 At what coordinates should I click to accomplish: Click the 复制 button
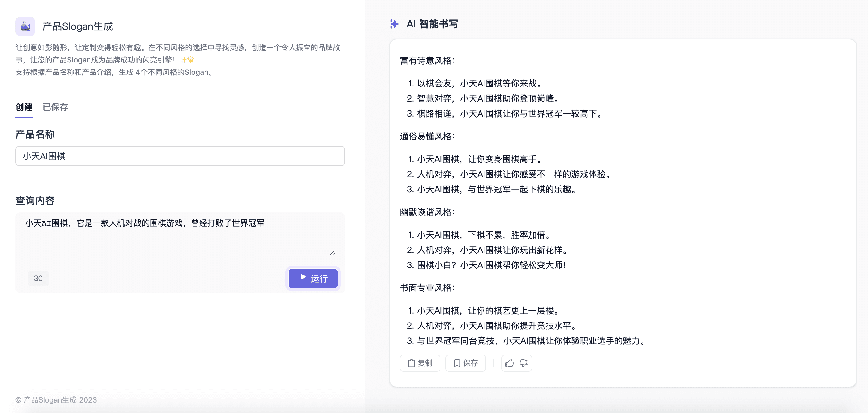pyautogui.click(x=420, y=363)
